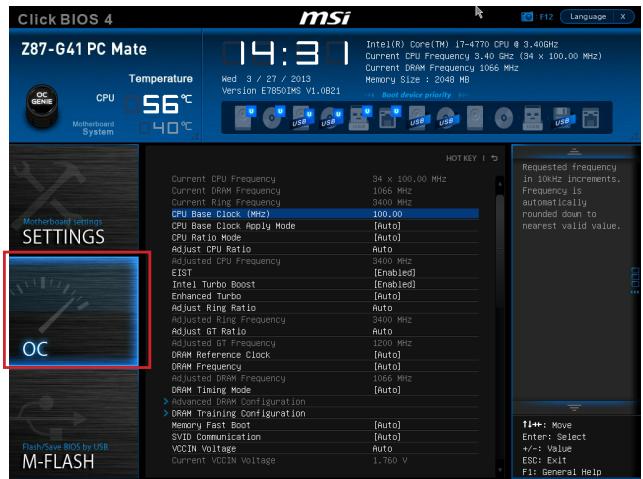This screenshot has width=643, height=479.
Task: Edit the VCCIN Voltage Auto value
Action: [x=382, y=449]
